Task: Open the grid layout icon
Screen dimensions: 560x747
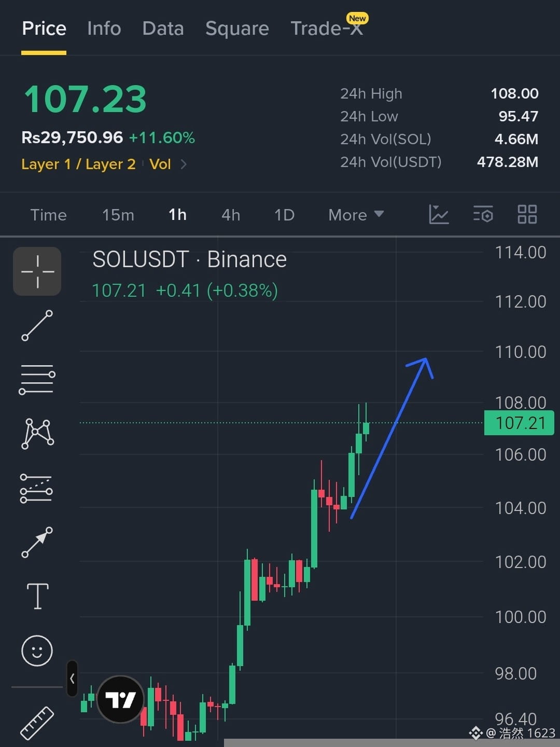Action: 527,214
